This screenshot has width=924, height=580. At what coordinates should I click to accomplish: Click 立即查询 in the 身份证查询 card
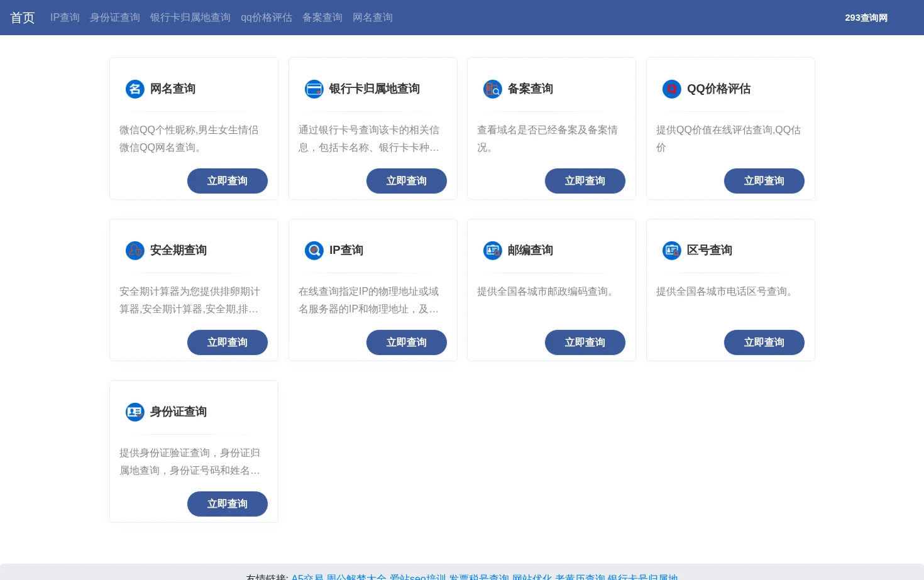(228, 504)
